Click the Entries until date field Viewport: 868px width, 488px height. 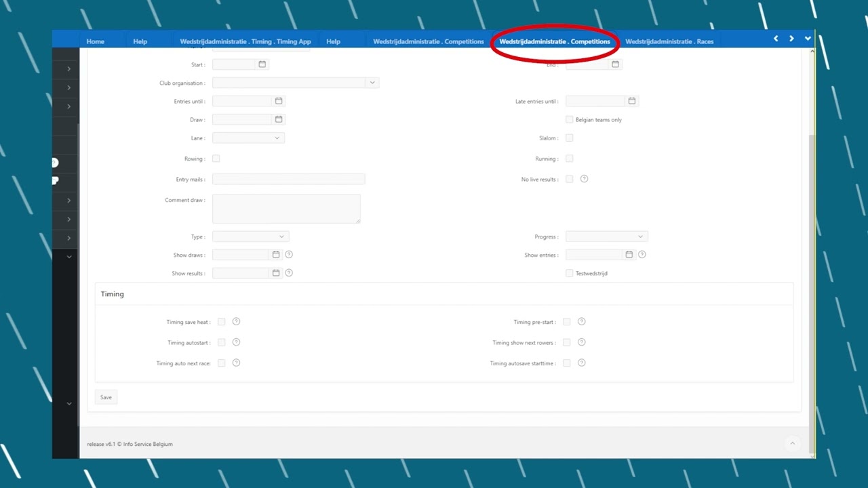click(243, 101)
